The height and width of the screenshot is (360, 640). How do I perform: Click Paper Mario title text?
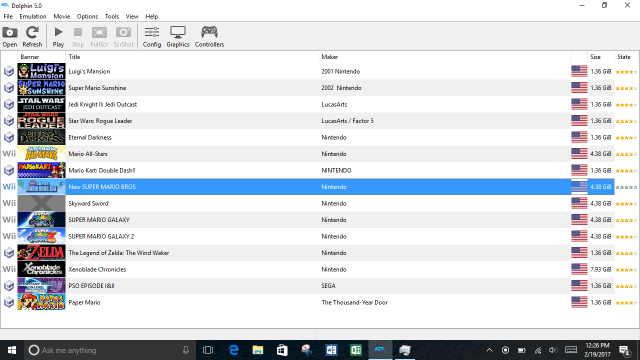click(x=84, y=302)
